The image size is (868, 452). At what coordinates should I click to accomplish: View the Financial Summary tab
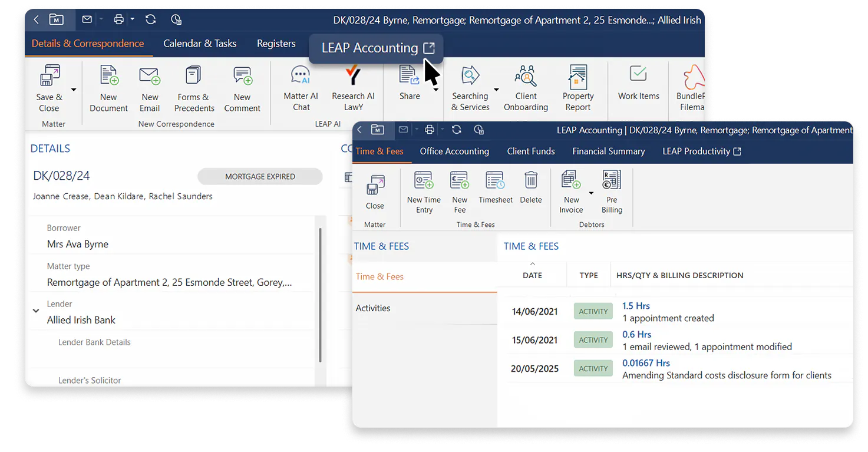coord(609,151)
